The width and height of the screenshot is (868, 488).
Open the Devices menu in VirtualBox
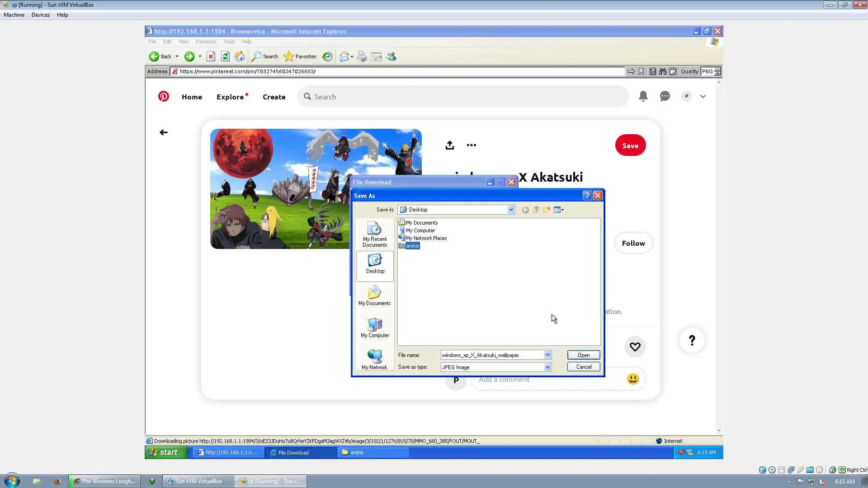(x=40, y=15)
